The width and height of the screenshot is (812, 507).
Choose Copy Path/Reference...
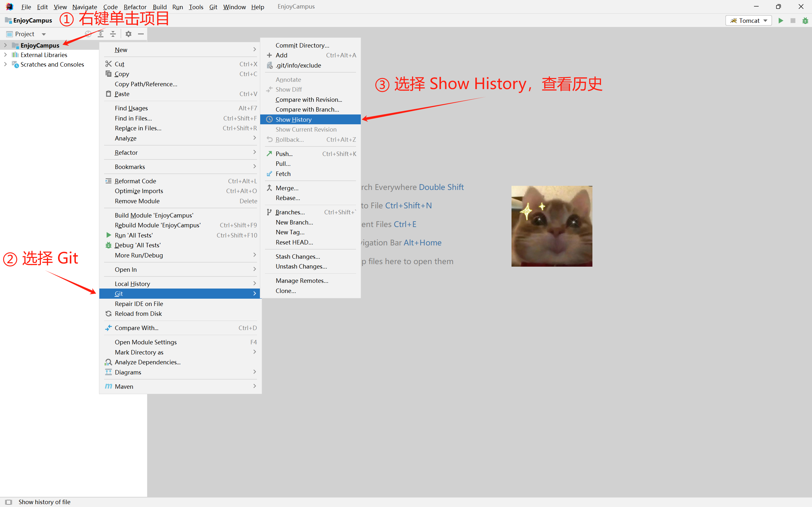[x=181, y=84]
